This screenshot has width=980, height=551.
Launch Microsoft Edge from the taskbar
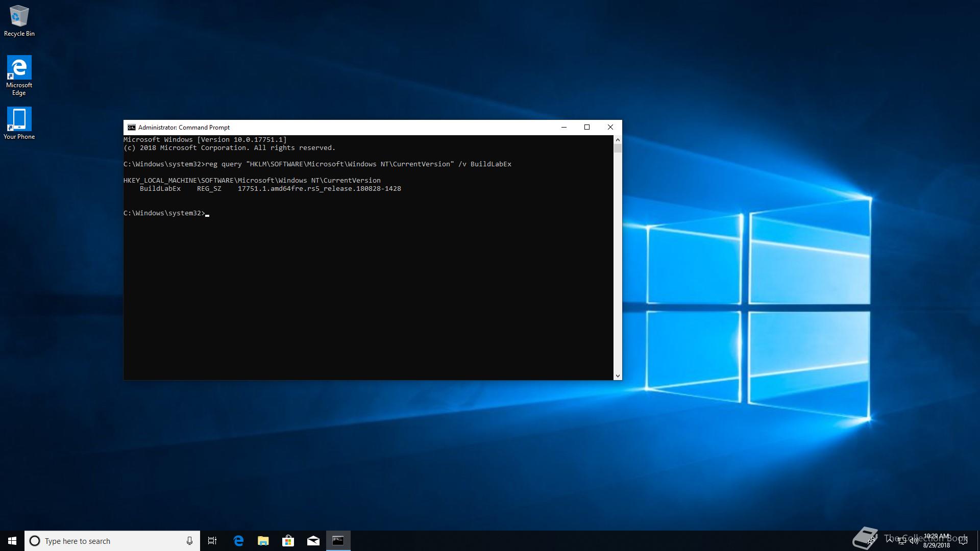[x=238, y=541]
